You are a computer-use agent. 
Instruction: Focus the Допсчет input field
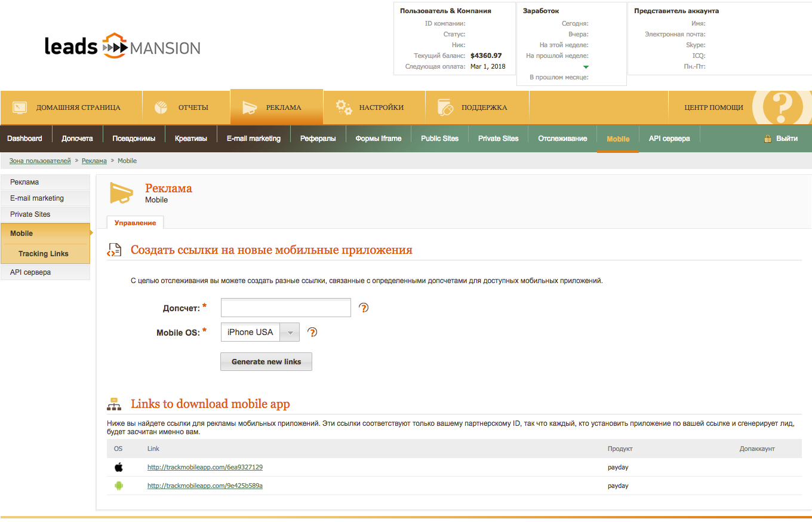(285, 308)
